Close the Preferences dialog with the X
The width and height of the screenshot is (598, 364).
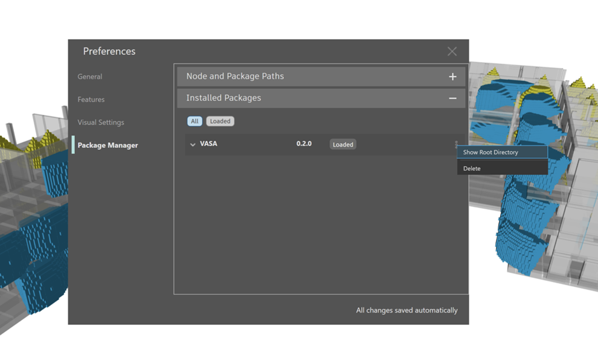coord(452,51)
